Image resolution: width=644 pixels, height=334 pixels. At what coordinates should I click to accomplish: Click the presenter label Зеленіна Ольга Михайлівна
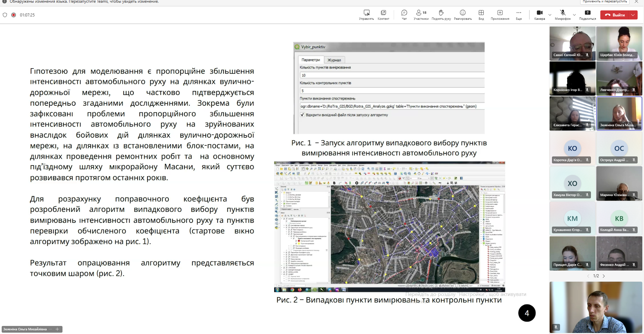(25, 329)
